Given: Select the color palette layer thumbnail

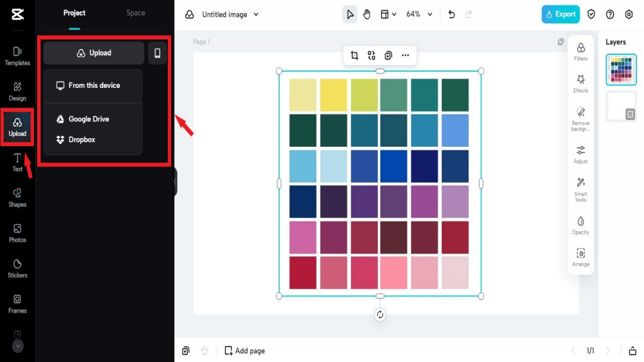Looking at the screenshot, I should pyautogui.click(x=621, y=70).
